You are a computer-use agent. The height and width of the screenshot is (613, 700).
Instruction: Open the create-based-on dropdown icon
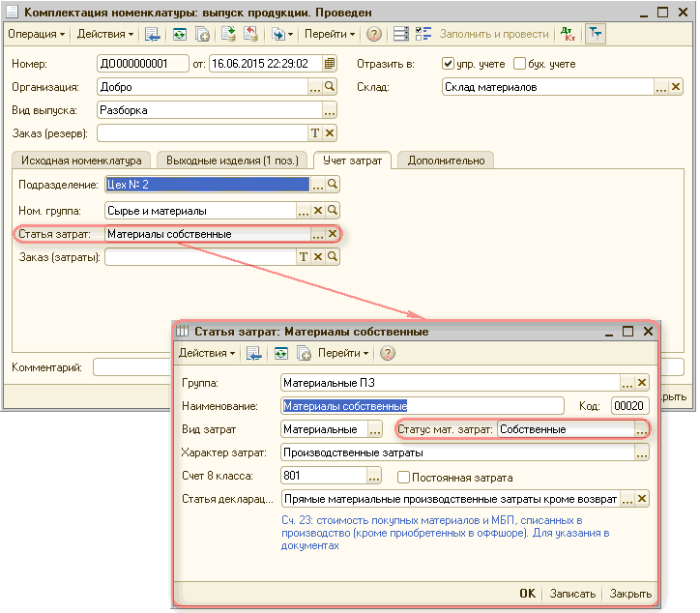pyautogui.click(x=282, y=34)
